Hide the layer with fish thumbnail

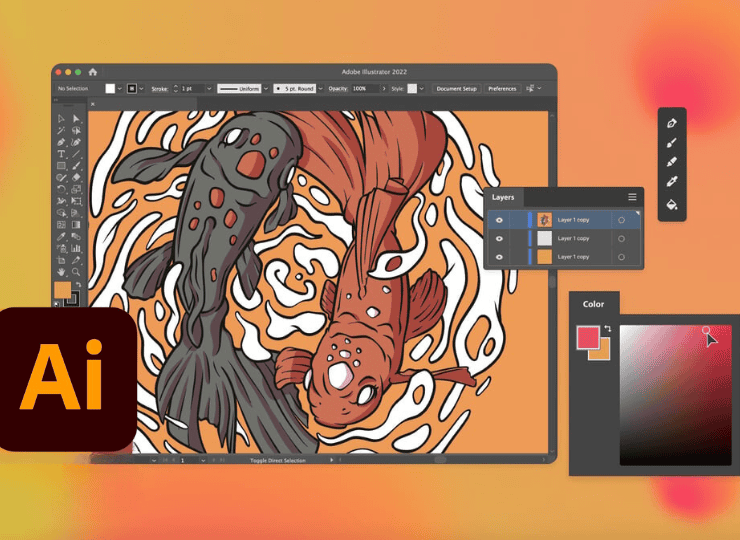coord(499,220)
